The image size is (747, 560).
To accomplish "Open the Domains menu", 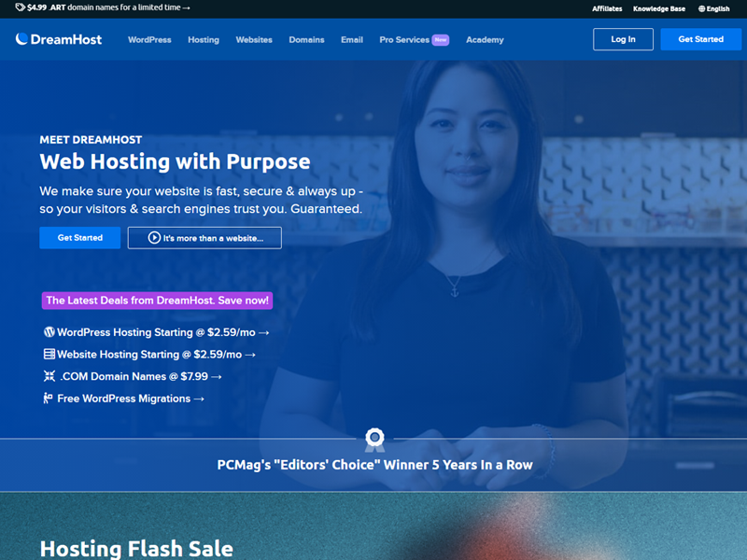I will pos(306,39).
